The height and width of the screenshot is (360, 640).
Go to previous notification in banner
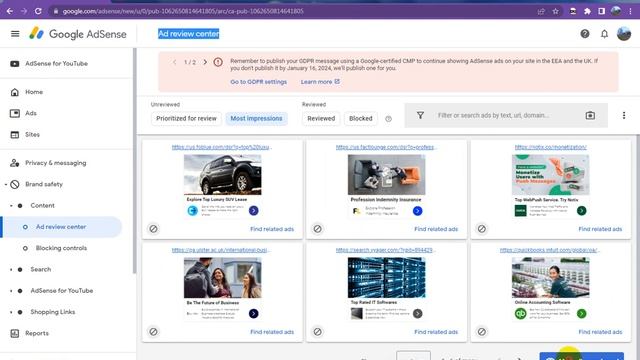174,62
